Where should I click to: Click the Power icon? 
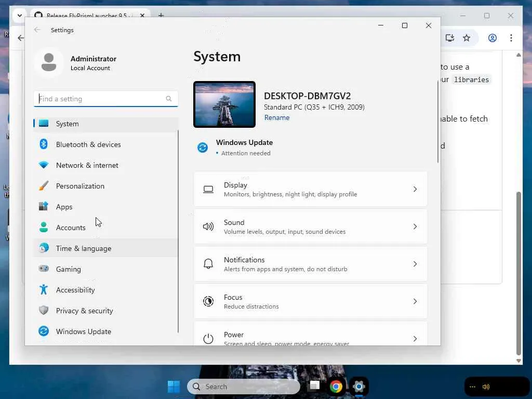[x=208, y=339]
